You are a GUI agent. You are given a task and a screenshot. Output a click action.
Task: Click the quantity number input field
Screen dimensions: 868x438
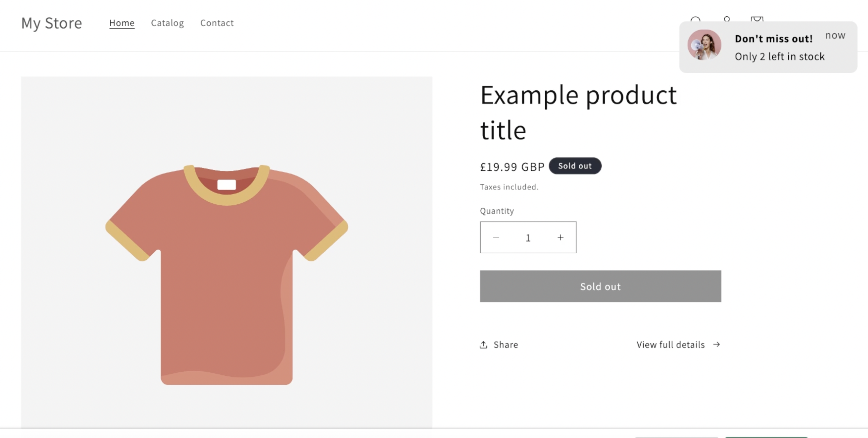528,237
